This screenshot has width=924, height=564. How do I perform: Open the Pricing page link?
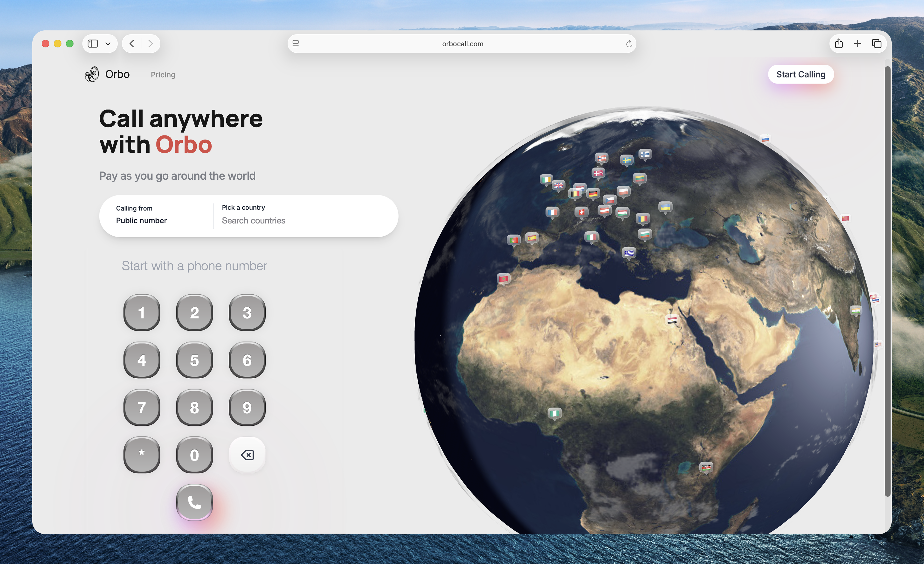pos(163,75)
